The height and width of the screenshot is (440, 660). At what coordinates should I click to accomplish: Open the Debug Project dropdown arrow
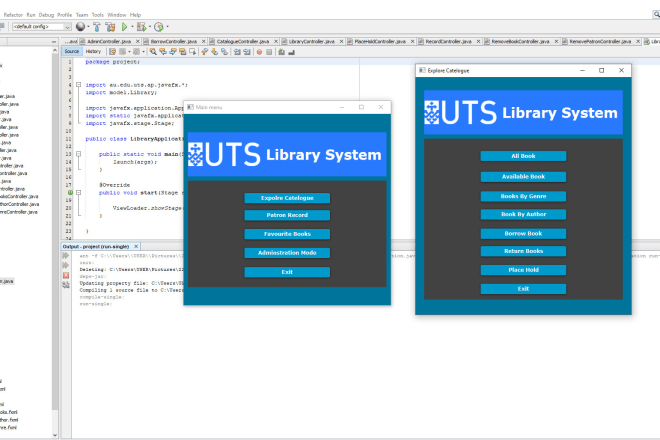(x=150, y=27)
